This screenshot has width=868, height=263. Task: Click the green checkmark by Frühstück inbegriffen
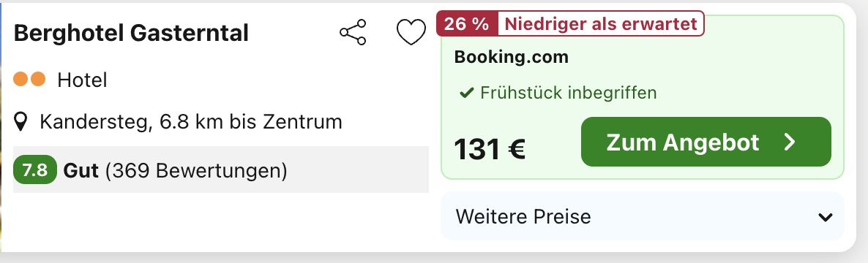point(467,93)
